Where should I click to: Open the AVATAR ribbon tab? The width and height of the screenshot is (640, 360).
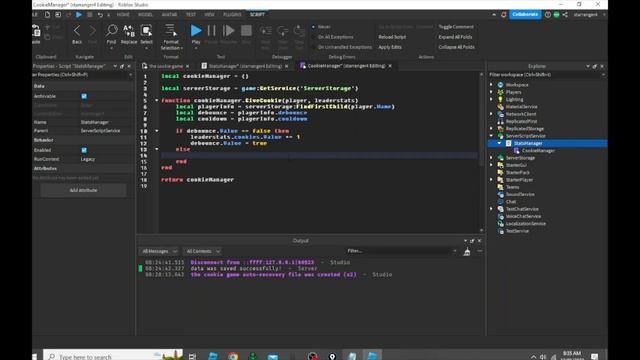169,15
